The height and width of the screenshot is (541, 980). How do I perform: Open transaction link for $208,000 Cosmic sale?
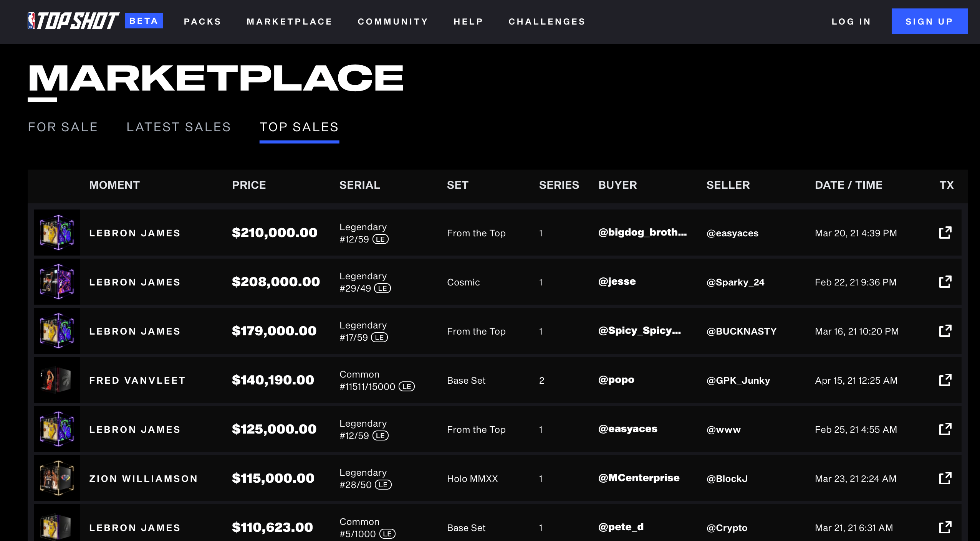click(x=945, y=282)
